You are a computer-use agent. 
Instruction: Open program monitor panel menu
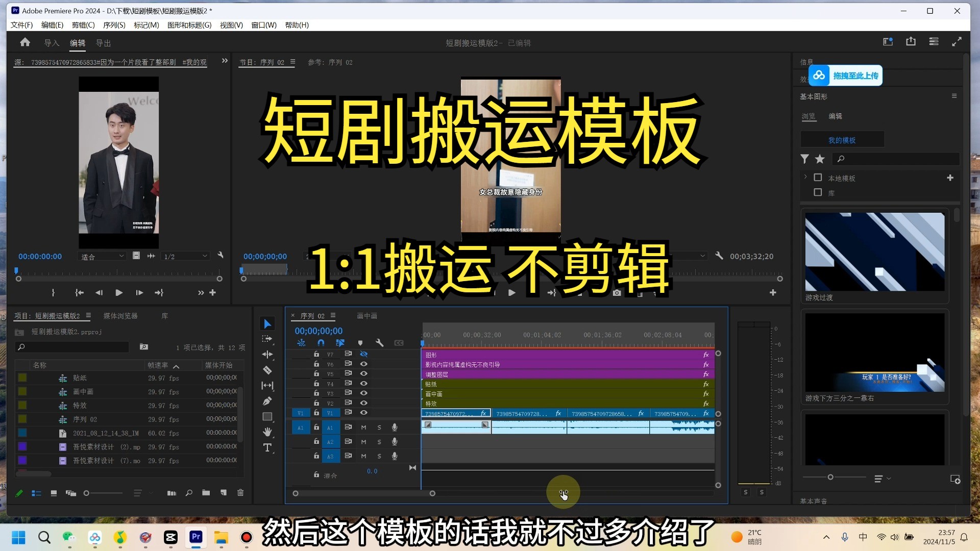coord(292,62)
